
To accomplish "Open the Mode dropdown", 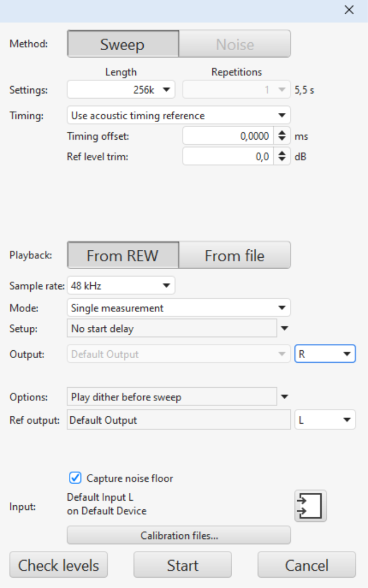I will tap(179, 308).
